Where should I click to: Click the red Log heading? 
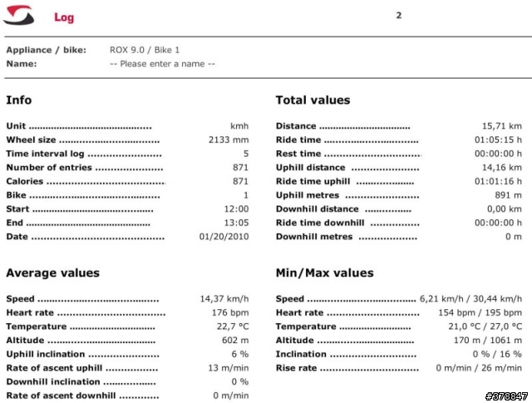pyautogui.click(x=64, y=17)
